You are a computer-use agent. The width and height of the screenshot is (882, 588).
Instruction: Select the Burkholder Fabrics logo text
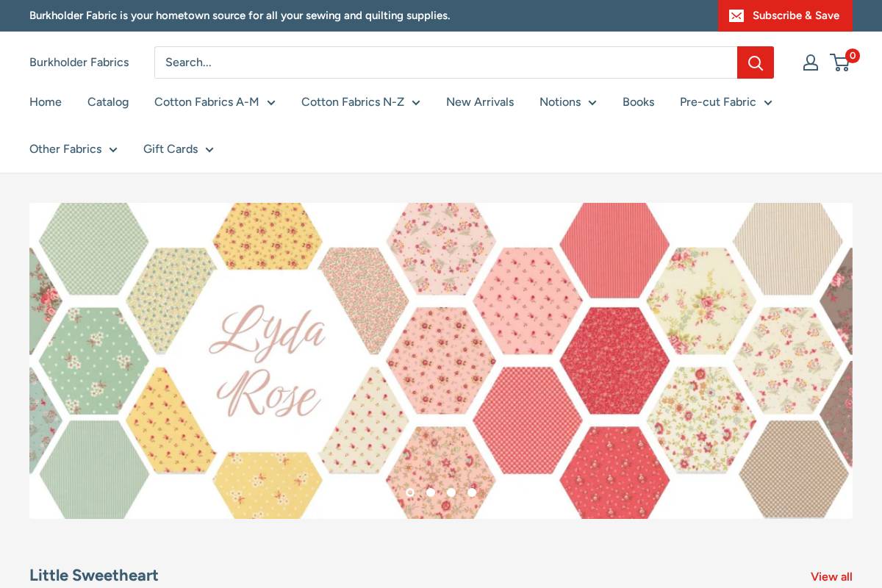click(x=79, y=62)
